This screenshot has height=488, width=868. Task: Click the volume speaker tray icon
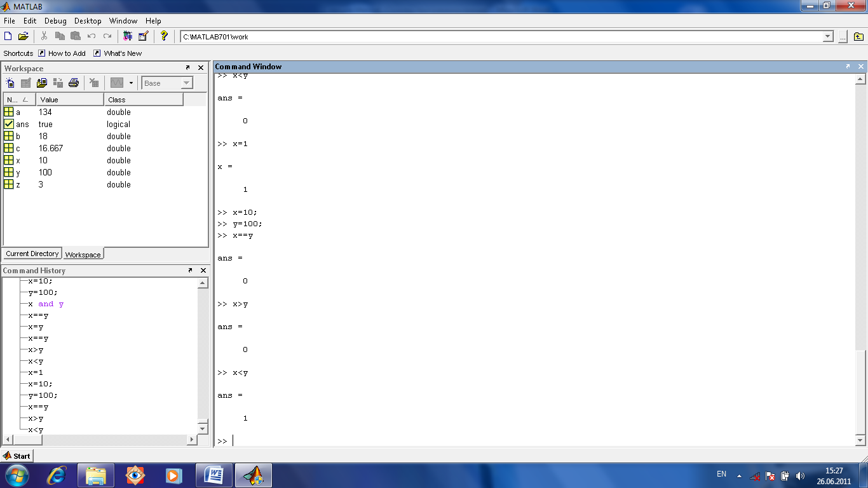tap(800, 475)
